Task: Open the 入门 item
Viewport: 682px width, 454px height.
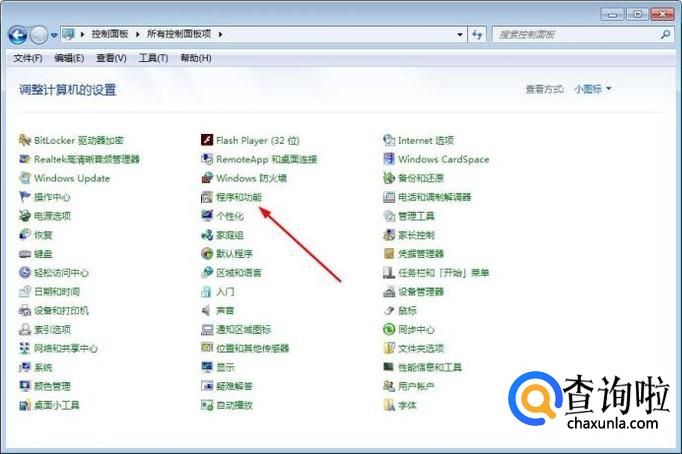Action: coord(218,292)
